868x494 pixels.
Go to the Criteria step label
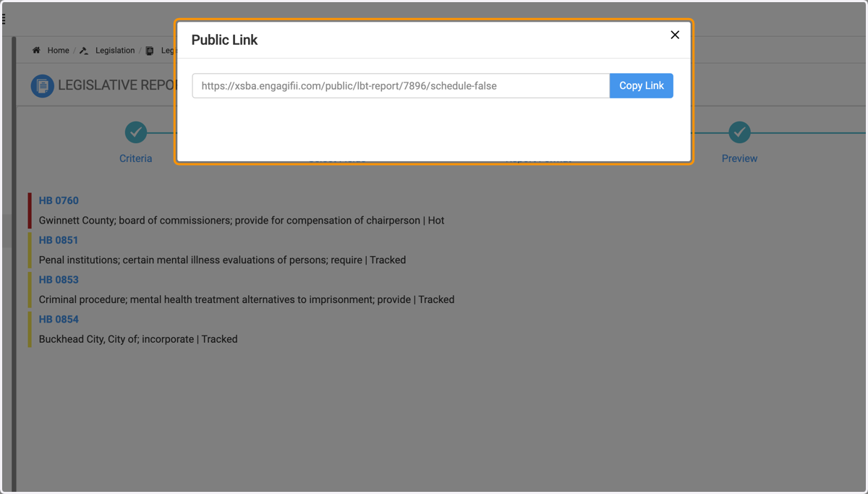click(x=136, y=158)
